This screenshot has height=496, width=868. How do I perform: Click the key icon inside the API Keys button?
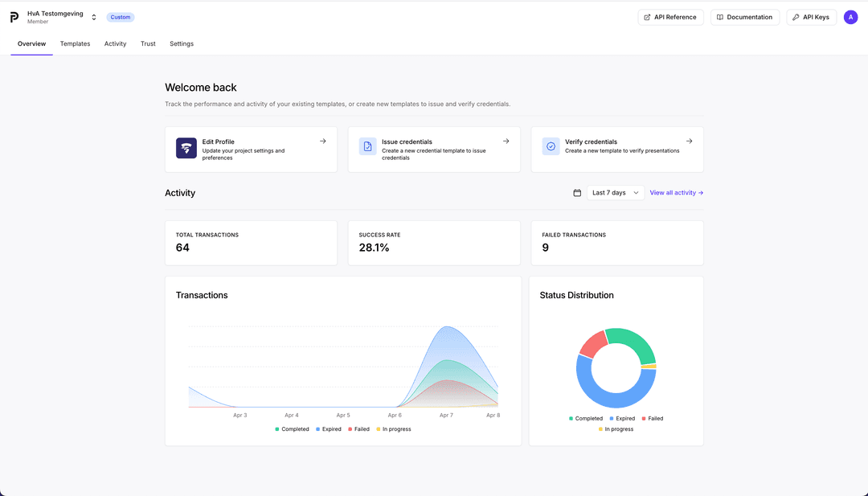(x=794, y=16)
